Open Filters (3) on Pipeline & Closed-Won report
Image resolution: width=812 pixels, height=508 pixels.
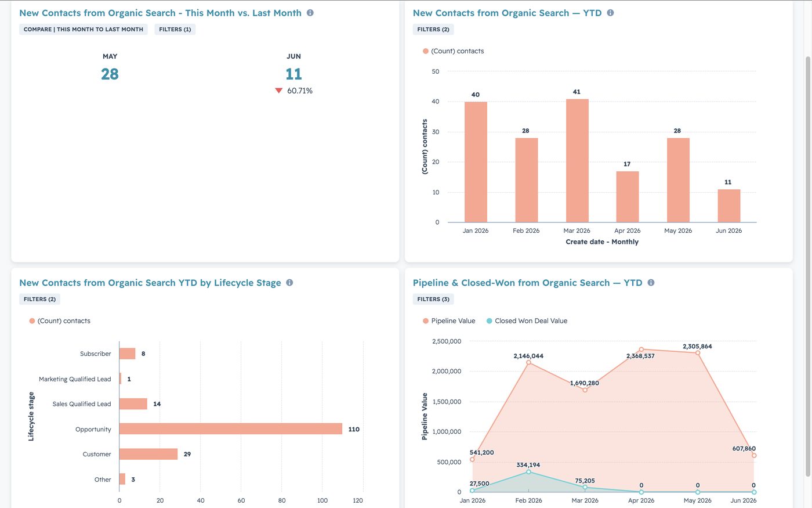(433, 300)
